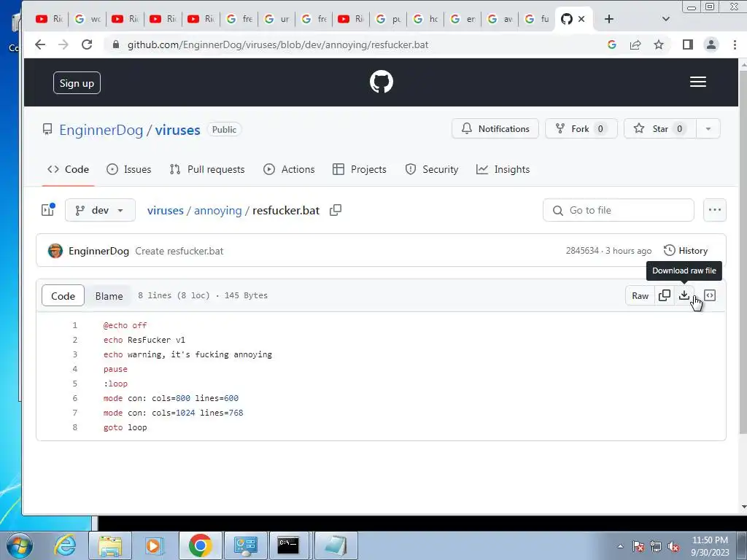
Task: Close the active GitHub tab
Action: coord(581,19)
